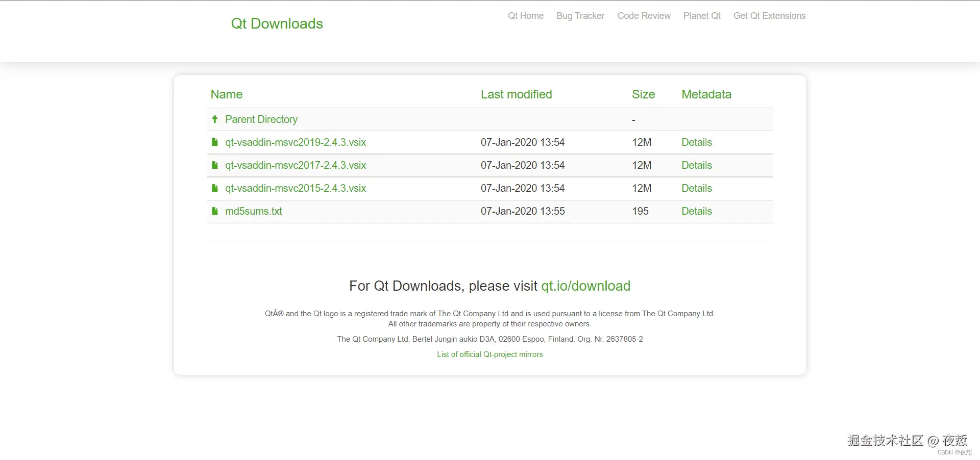Click file icon beside qt-vsaddin-msvc2017-2.4.3.vsix
This screenshot has height=460, width=980.
pyautogui.click(x=215, y=165)
